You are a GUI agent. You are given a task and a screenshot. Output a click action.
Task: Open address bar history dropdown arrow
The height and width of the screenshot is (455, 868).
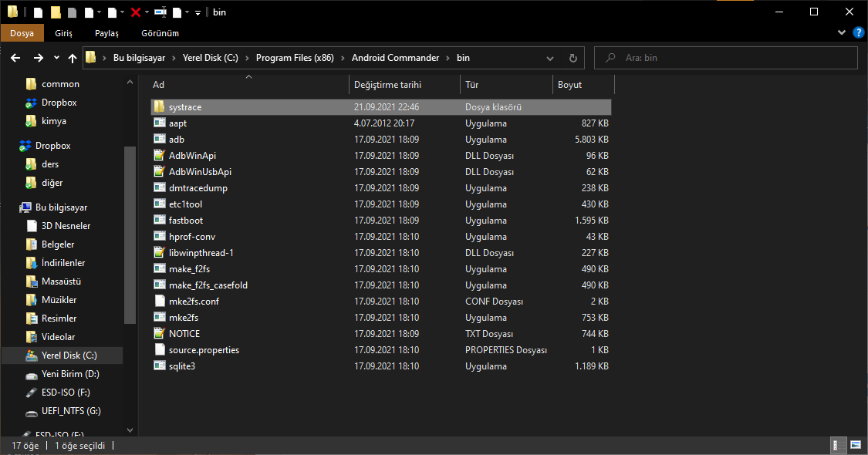tap(549, 58)
